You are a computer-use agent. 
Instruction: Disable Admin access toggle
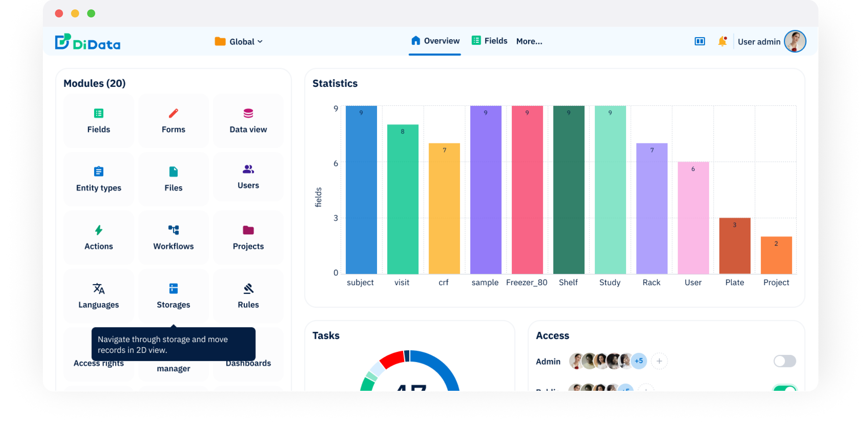tap(786, 361)
